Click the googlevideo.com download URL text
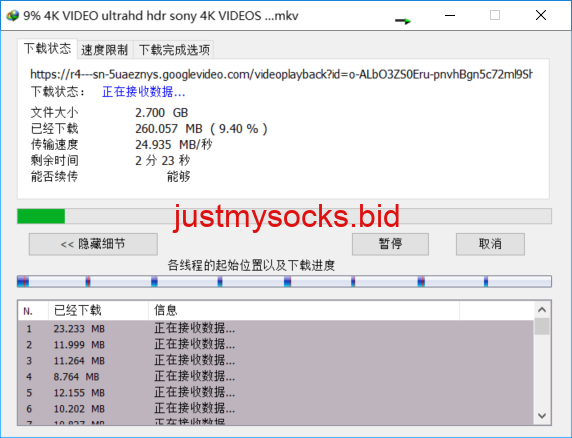This screenshot has width=572, height=438. 281,74
